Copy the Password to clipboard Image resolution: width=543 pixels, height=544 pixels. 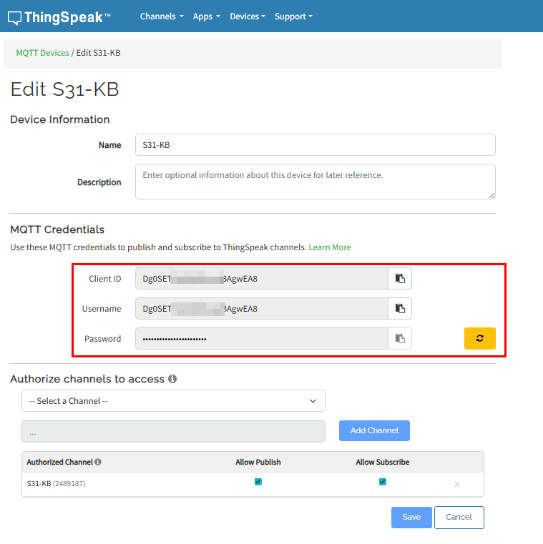tap(400, 338)
